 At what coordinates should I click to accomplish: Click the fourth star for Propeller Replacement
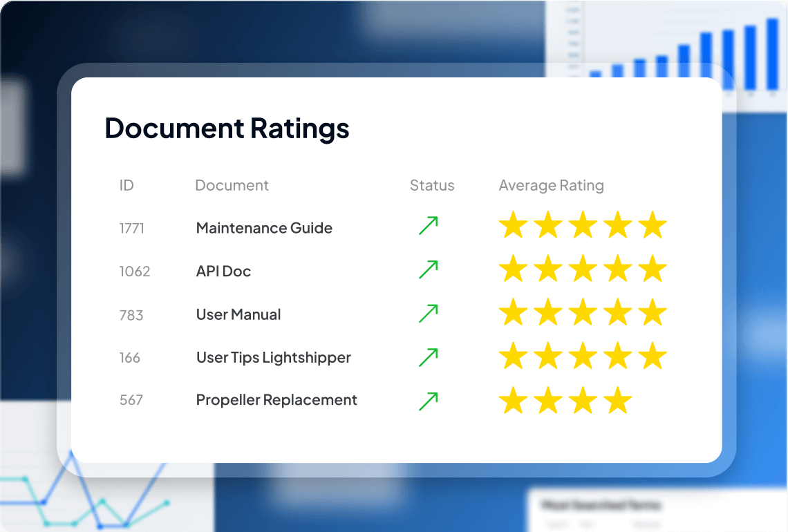[x=617, y=401]
